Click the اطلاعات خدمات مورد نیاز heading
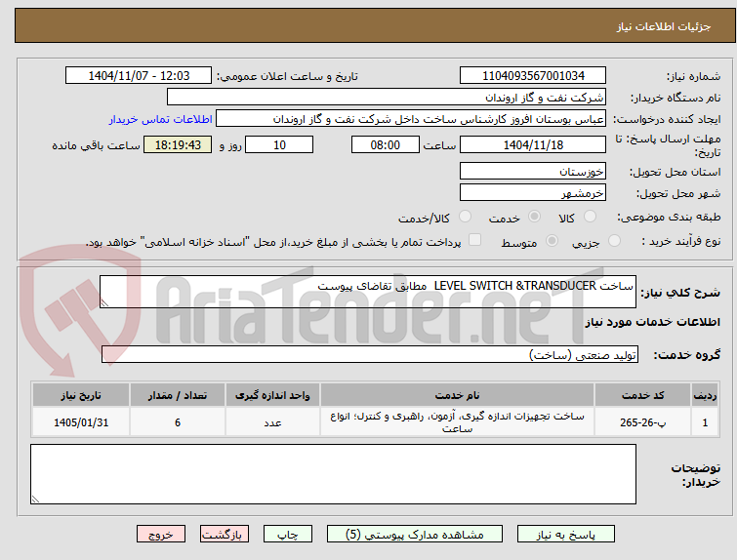Viewport: 737px width, 560px height. click(x=652, y=322)
